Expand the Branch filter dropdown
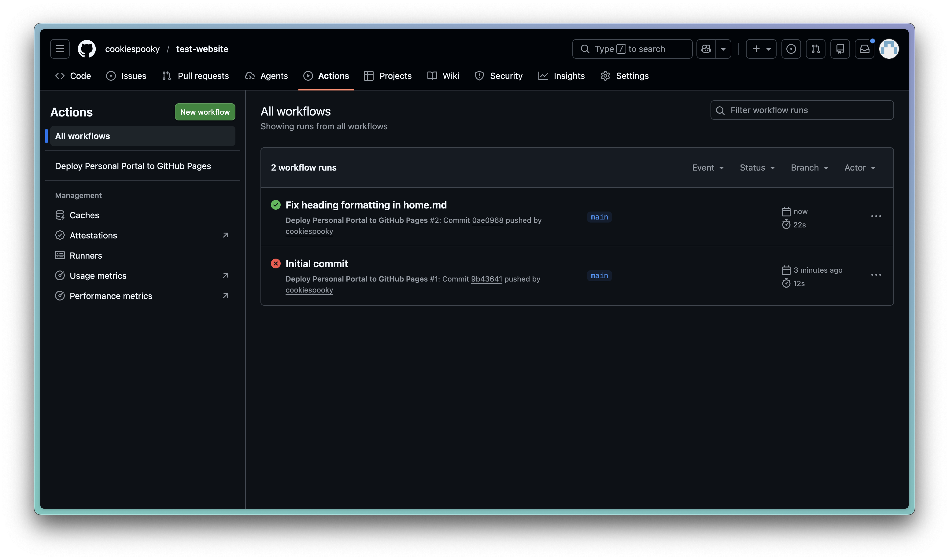Image resolution: width=949 pixels, height=560 pixels. click(x=809, y=168)
